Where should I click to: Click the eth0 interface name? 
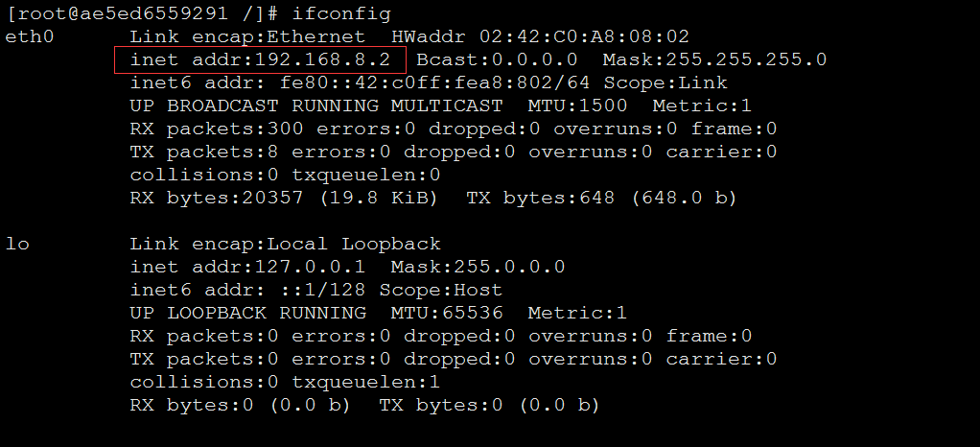(30, 36)
